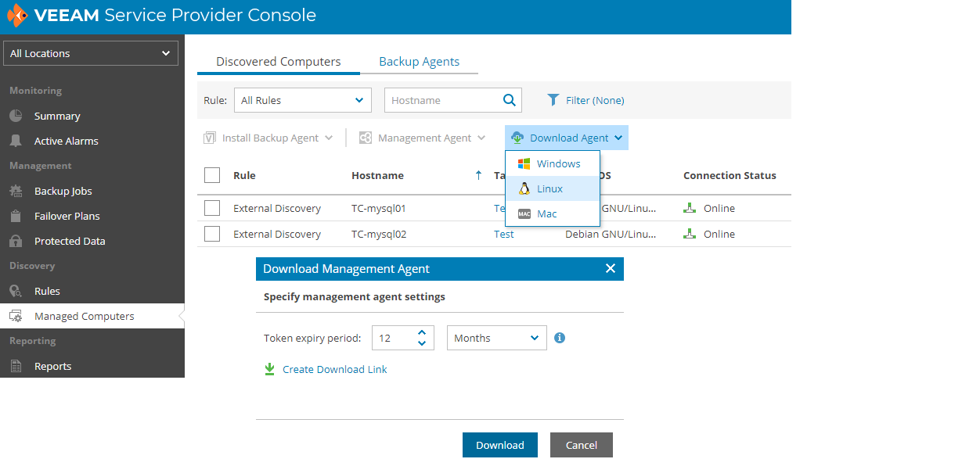Choose Linux from Download Agent menu
The image size is (980, 459).
[x=553, y=188]
